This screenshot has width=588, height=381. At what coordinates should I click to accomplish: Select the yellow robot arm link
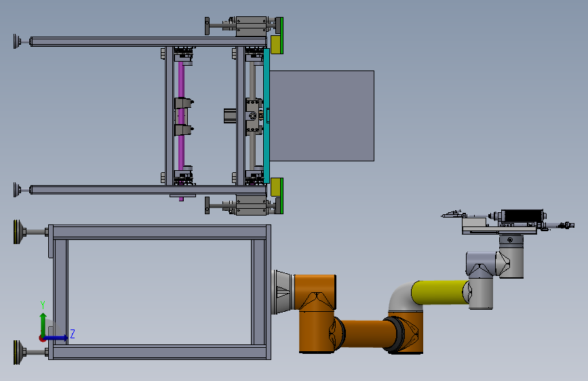(x=439, y=292)
